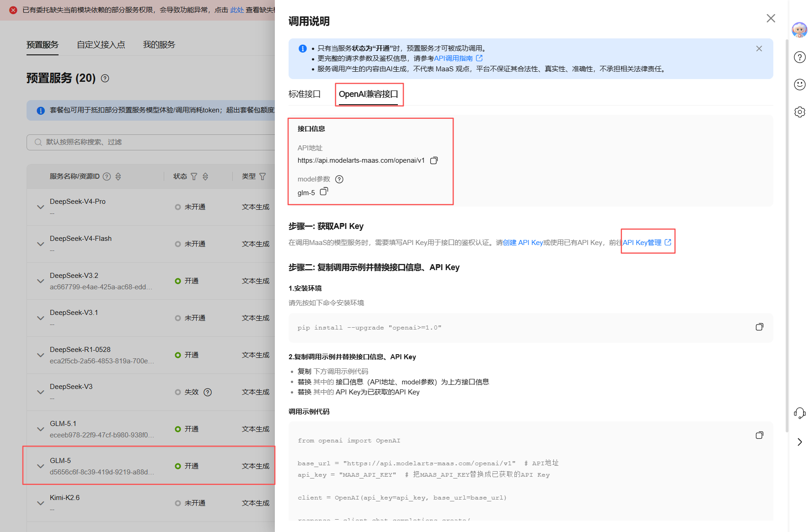This screenshot has height=532, width=809.
Task: Open help from the right sidebar
Action: pos(800,57)
